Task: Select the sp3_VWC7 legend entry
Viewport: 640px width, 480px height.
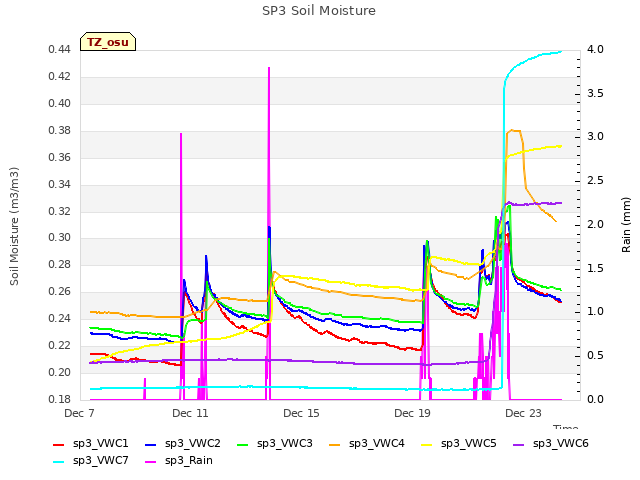Action: 91,460
